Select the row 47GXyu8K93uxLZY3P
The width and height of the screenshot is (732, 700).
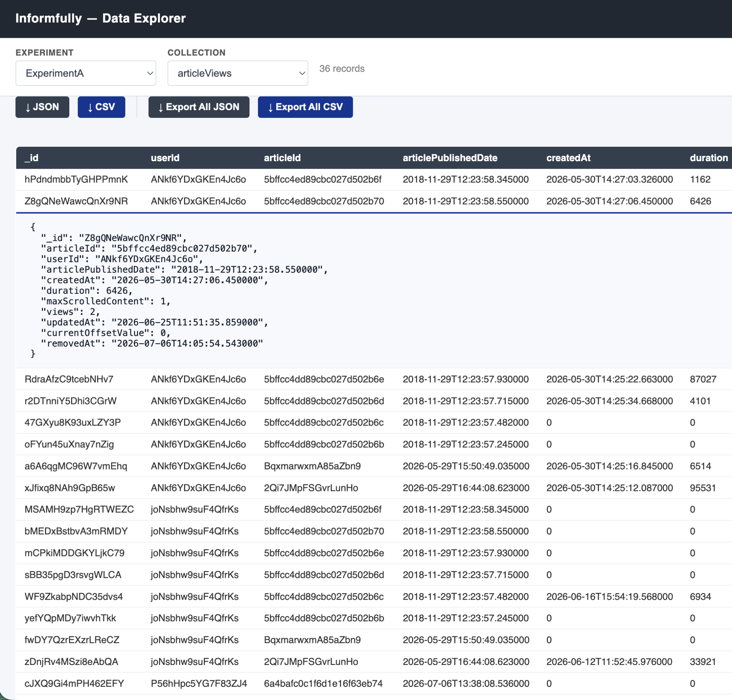click(x=374, y=422)
